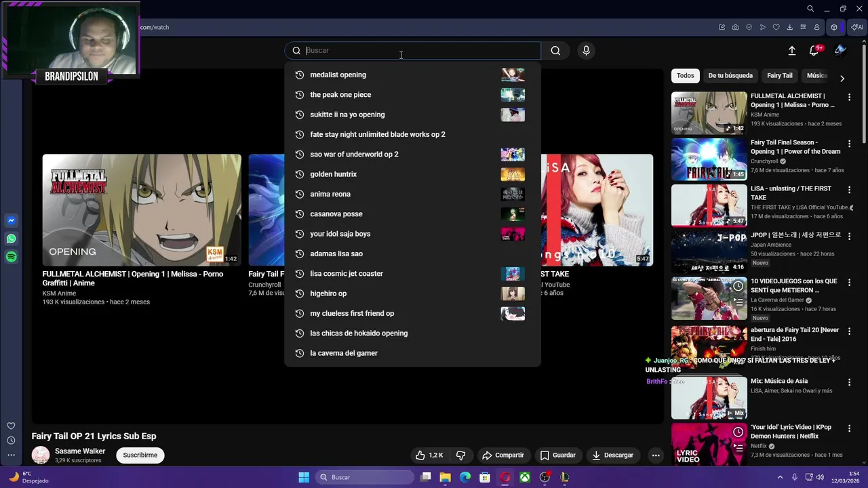
Task: Click the Windows taskbar Buscar search box
Action: (x=365, y=477)
